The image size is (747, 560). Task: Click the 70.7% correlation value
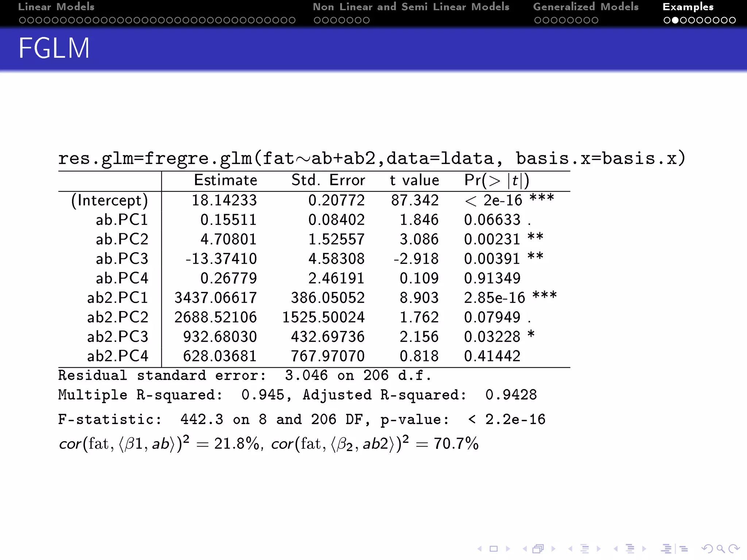[456, 444]
